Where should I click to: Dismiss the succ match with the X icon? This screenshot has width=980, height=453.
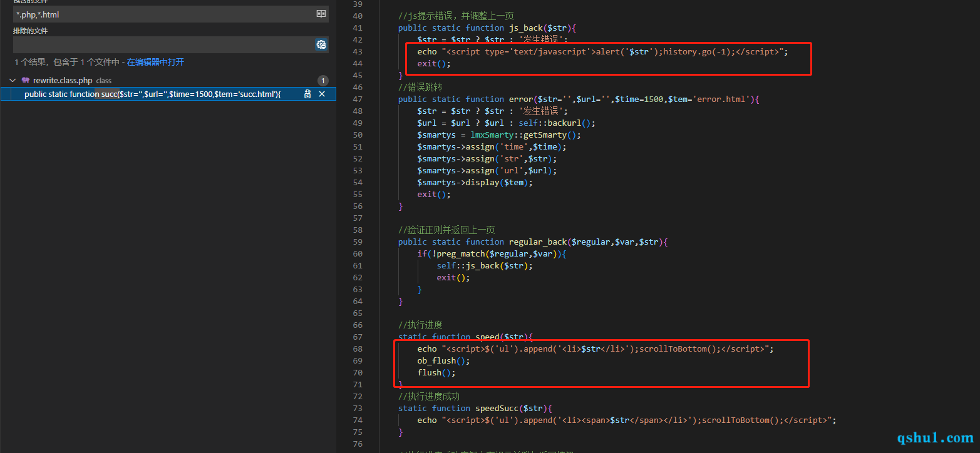322,94
